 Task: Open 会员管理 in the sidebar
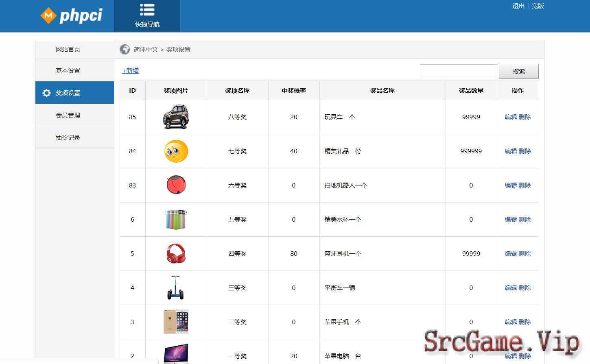[68, 116]
